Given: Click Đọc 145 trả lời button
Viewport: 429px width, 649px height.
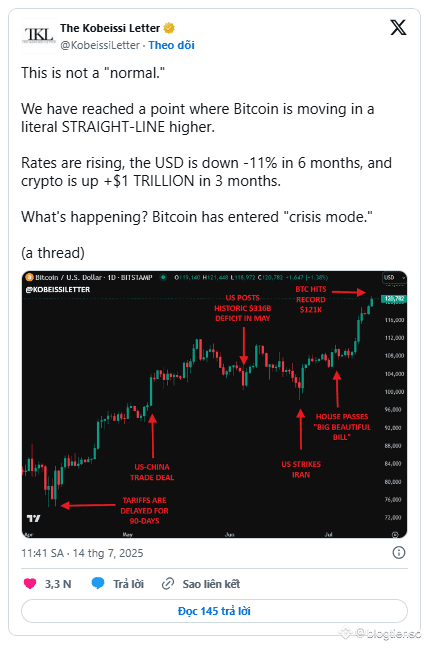Looking at the screenshot, I should (214, 611).
